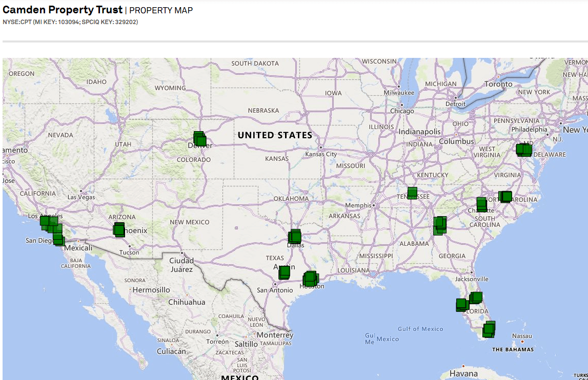Click the Las Vegas city label

(x=81, y=197)
